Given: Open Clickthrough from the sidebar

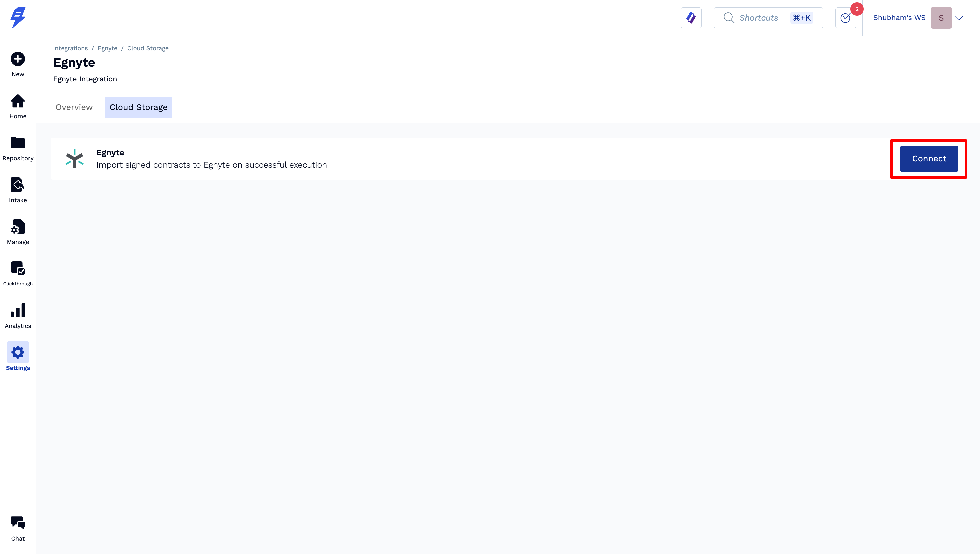Looking at the screenshot, I should (x=18, y=268).
